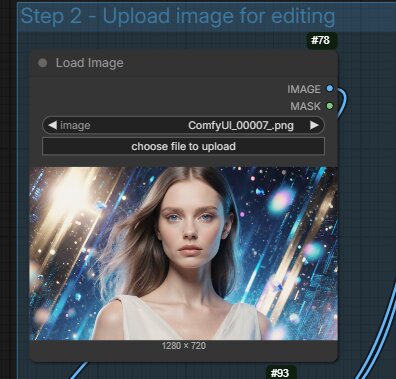Click the #78 node ID badge
The height and width of the screenshot is (379, 396).
click(321, 40)
